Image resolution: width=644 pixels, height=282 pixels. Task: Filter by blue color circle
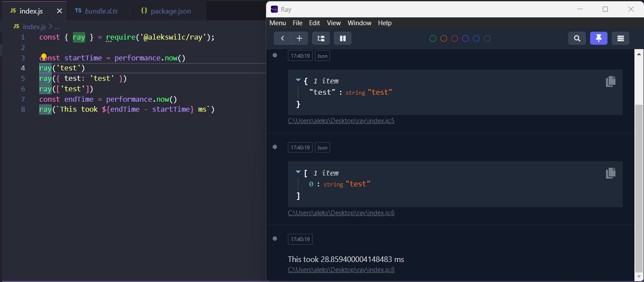tap(476, 39)
